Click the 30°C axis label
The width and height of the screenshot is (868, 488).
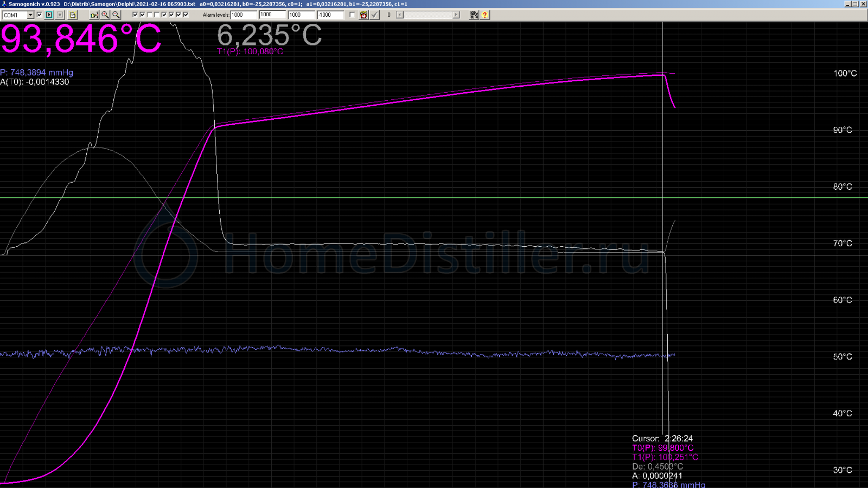click(843, 470)
